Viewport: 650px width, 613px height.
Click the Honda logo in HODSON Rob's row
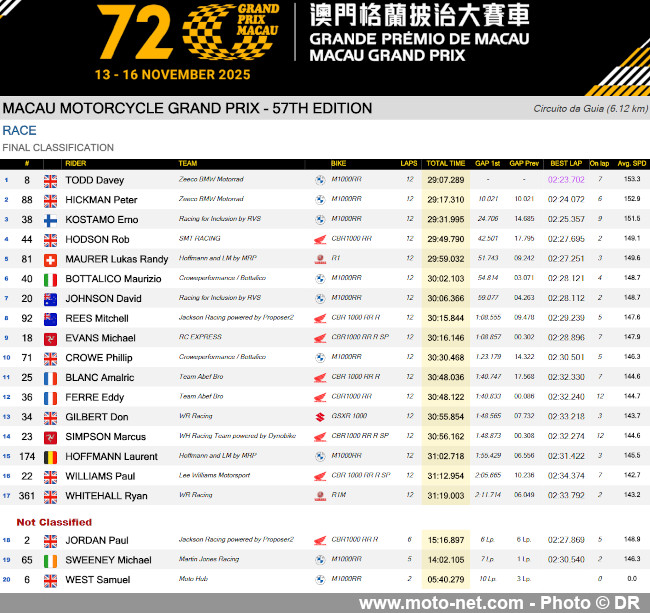tap(320, 239)
